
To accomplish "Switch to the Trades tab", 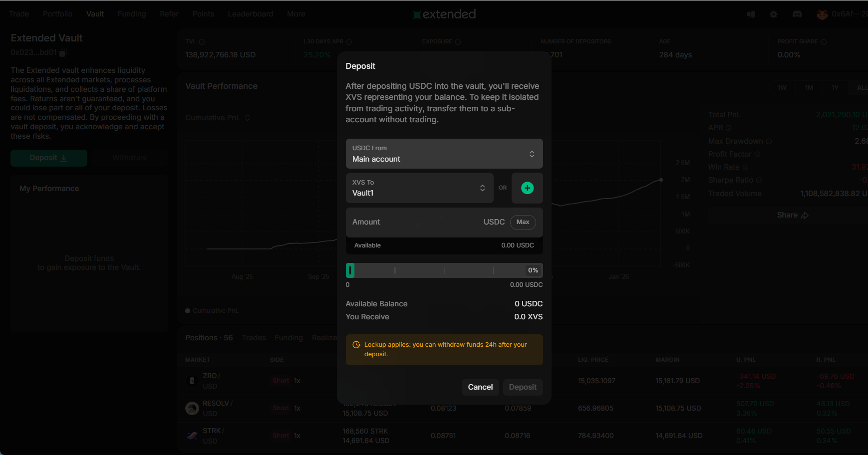I will coord(254,338).
